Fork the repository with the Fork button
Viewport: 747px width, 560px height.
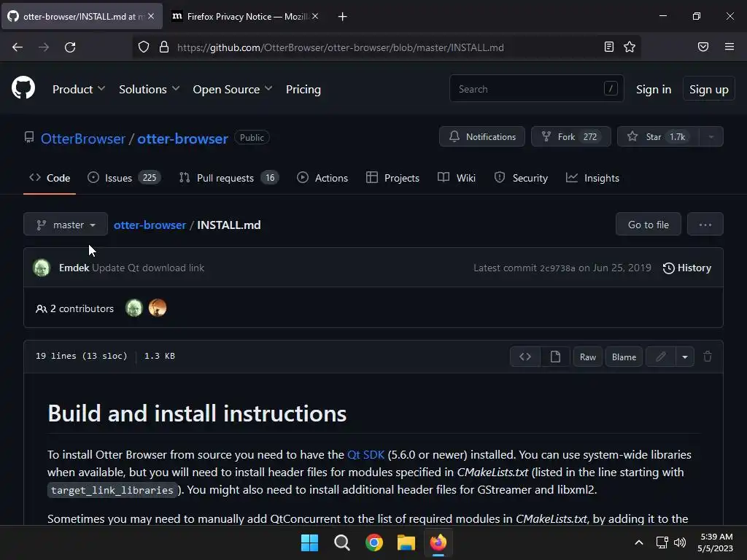click(570, 136)
